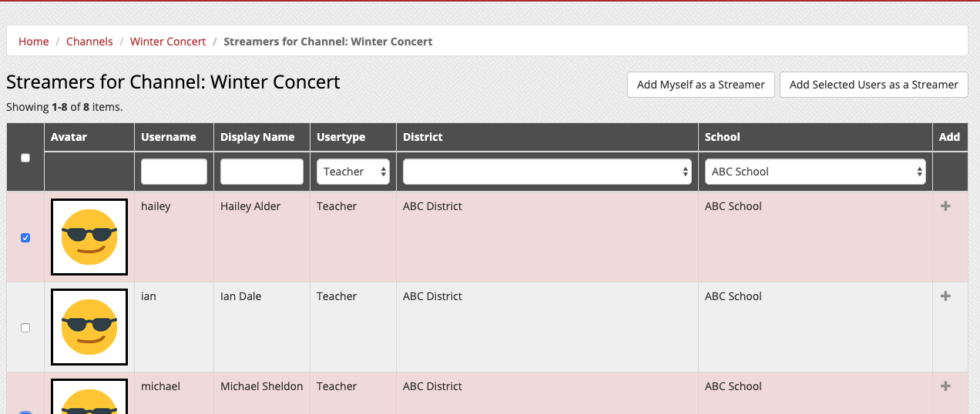This screenshot has height=414, width=980.
Task: Open the Usertype filter dropdown
Action: (353, 172)
